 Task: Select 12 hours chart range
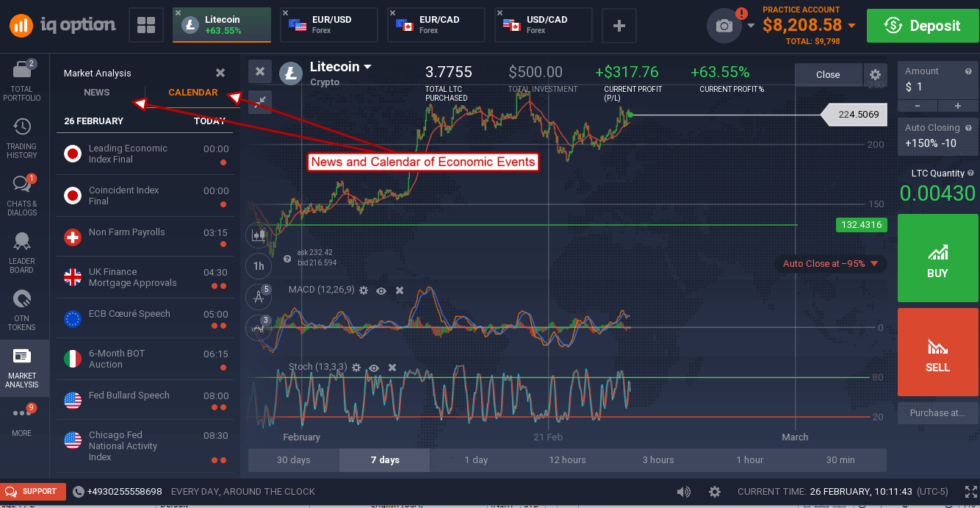coord(567,460)
